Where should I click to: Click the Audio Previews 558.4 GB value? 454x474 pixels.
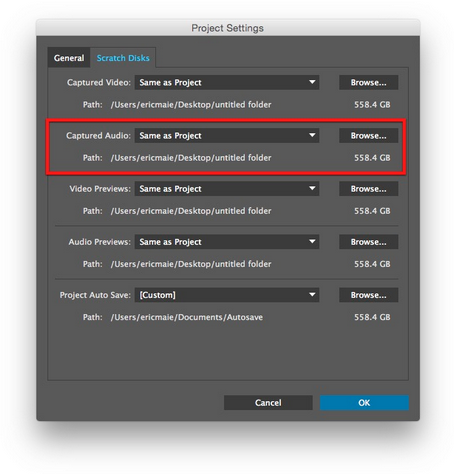click(x=372, y=264)
